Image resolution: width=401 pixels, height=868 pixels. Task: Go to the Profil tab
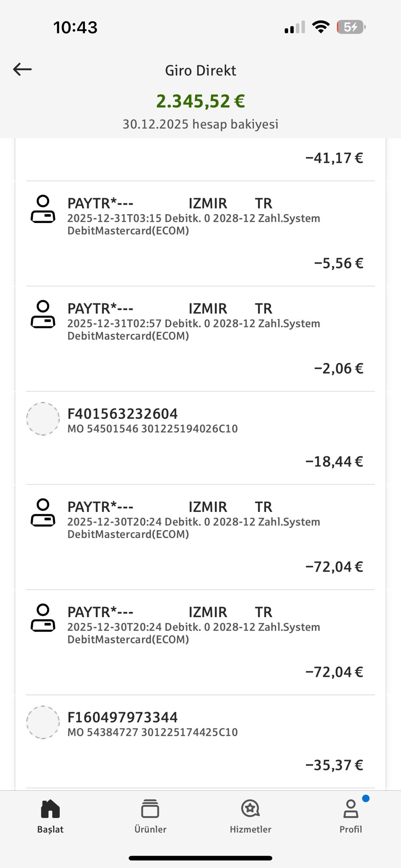[351, 817]
